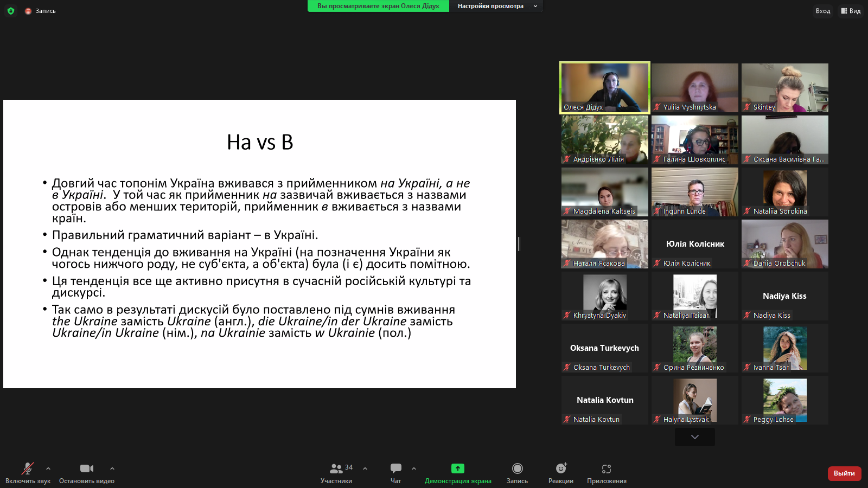Screen dimensions: 868x488
Task: Expand video options arrow beside camera
Action: coord(112,468)
